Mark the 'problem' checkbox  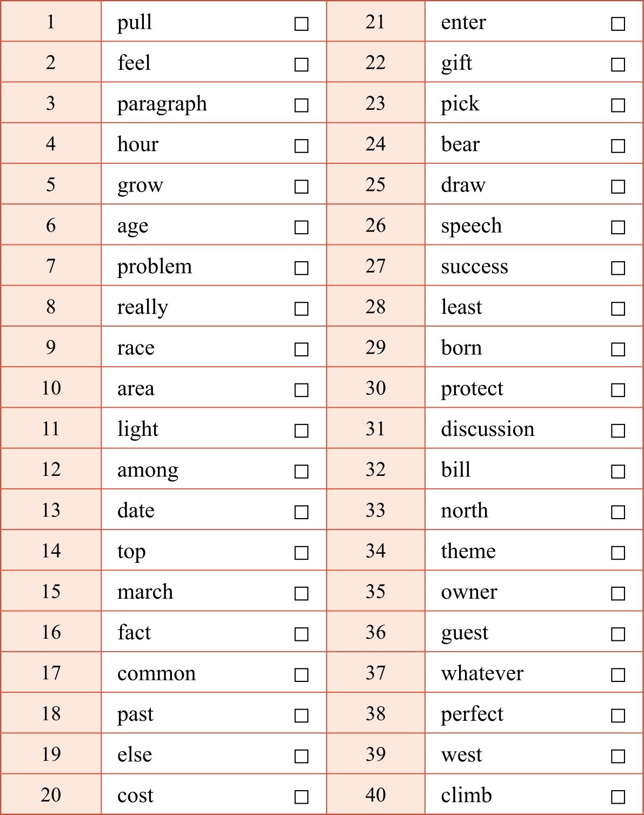(x=301, y=268)
